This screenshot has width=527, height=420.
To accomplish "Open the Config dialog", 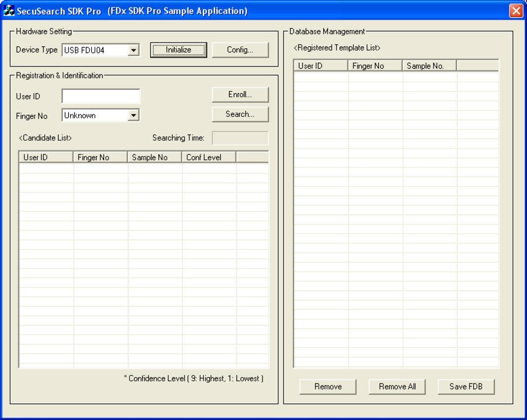I will 240,50.
